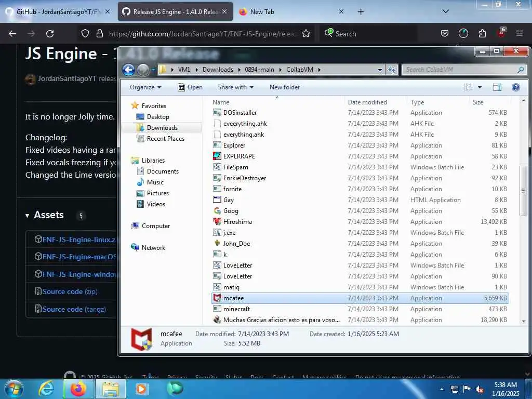Select the Gay HTML Application icon
Viewport: 532px width, 399px height.
pos(217,200)
